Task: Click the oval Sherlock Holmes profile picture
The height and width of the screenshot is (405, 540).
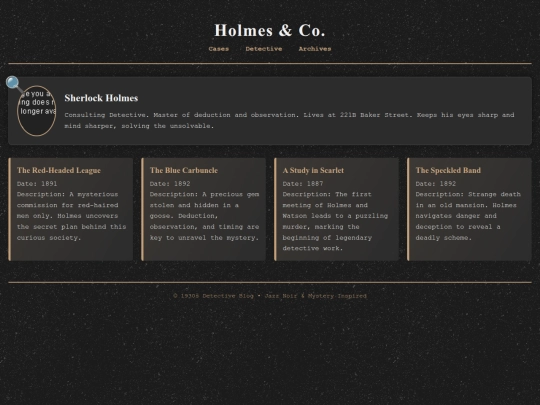Action: pyautogui.click(x=37, y=111)
